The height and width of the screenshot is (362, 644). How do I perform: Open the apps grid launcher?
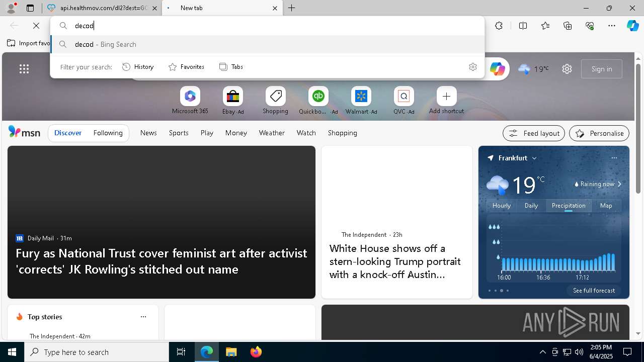tap(24, 69)
